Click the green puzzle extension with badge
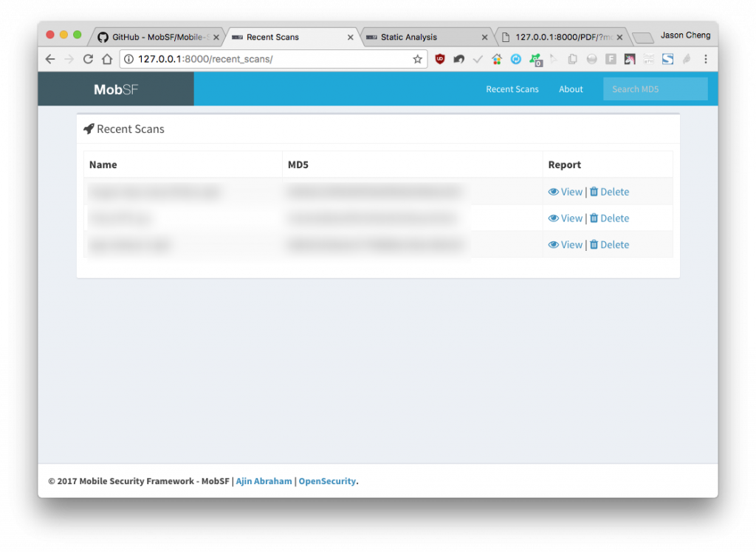The width and height of the screenshot is (756, 552). pos(536,60)
